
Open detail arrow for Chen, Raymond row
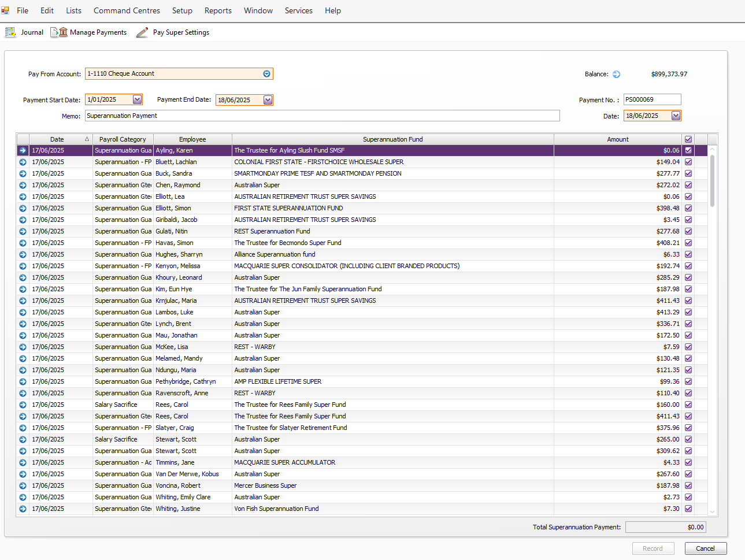23,185
